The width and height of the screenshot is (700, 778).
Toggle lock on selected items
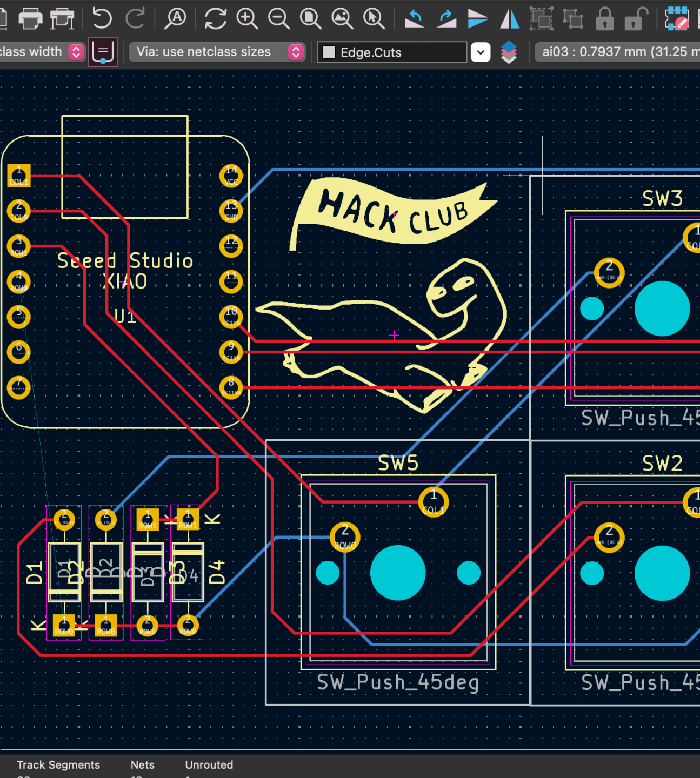(x=604, y=19)
